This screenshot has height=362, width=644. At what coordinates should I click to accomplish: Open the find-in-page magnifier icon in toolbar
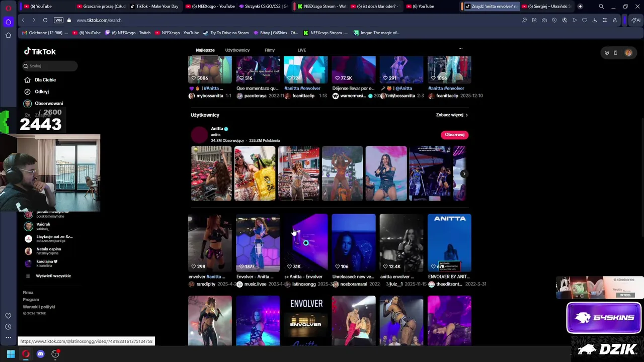(524, 20)
